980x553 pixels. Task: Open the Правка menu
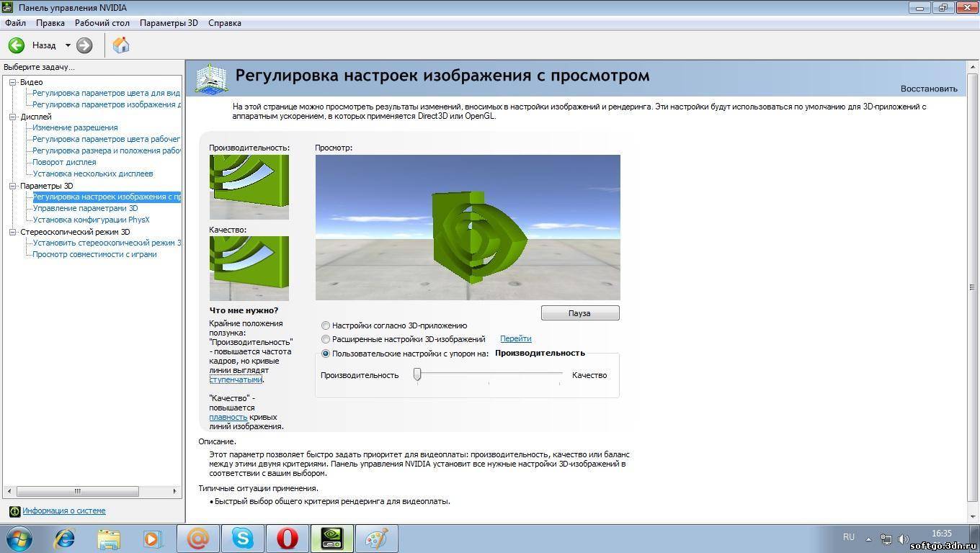pos(50,23)
